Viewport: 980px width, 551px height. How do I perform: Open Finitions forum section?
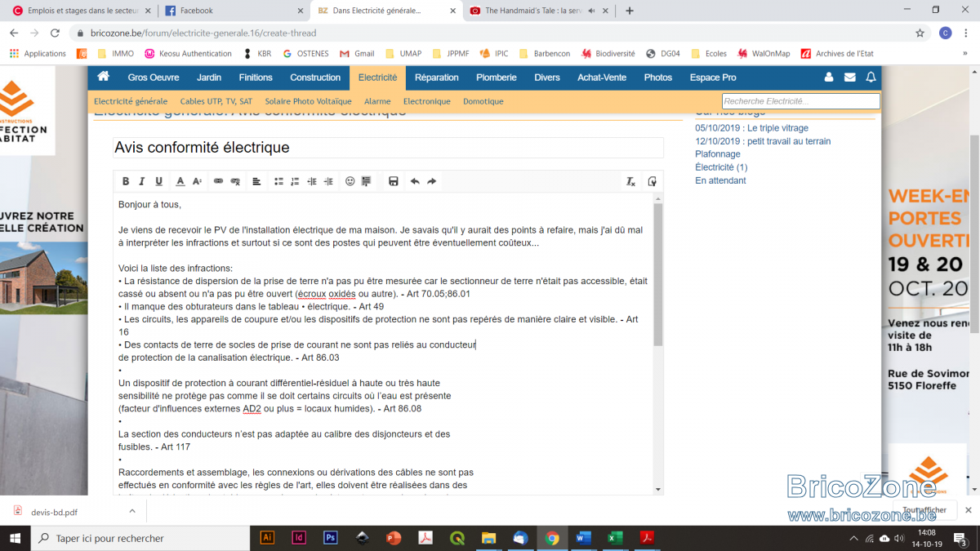[x=256, y=78]
